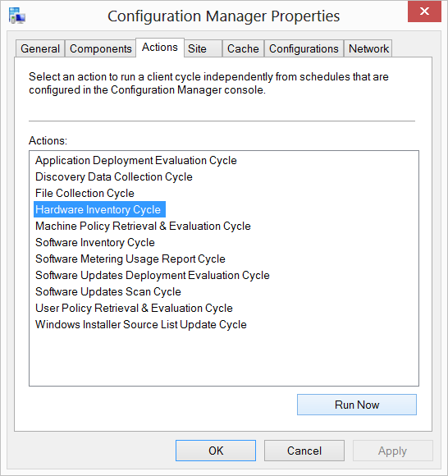The width and height of the screenshot is (448, 476).
Task: Select the Site tab
Action: (203, 48)
